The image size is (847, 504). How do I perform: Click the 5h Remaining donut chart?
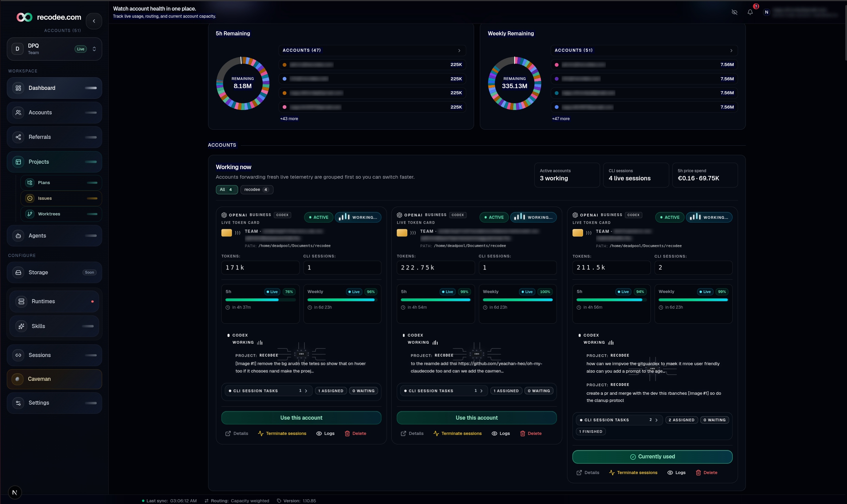(242, 83)
